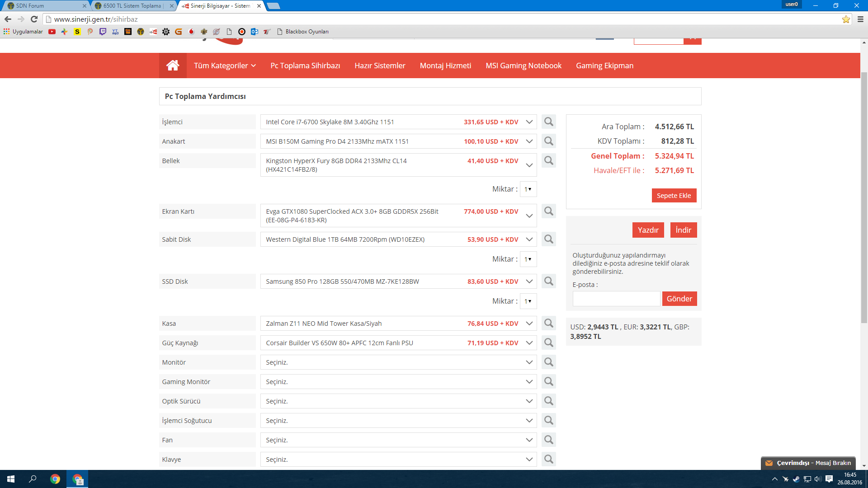Click the search icon next to Kasa row
Image resolution: width=868 pixels, height=488 pixels.
pos(548,324)
